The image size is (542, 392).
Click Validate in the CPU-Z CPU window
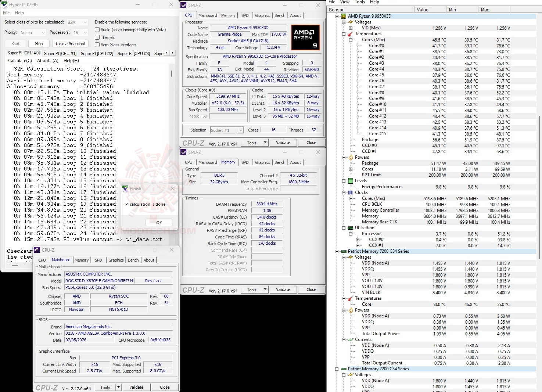283,143
